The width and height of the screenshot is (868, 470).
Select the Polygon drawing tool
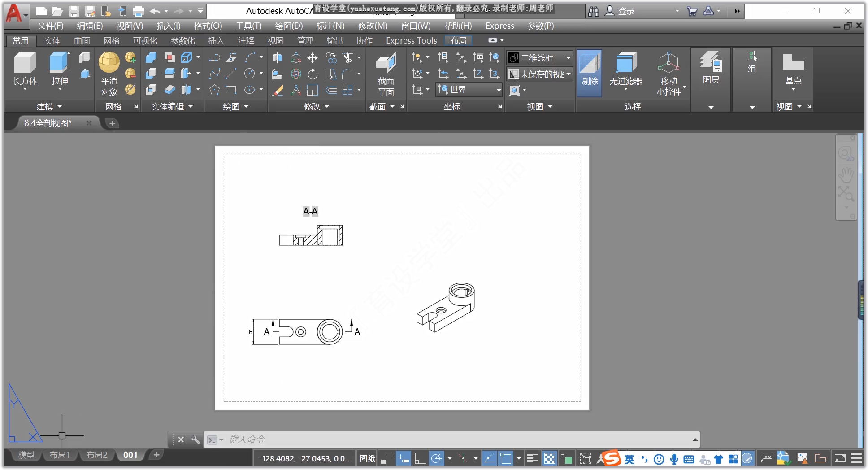point(214,90)
